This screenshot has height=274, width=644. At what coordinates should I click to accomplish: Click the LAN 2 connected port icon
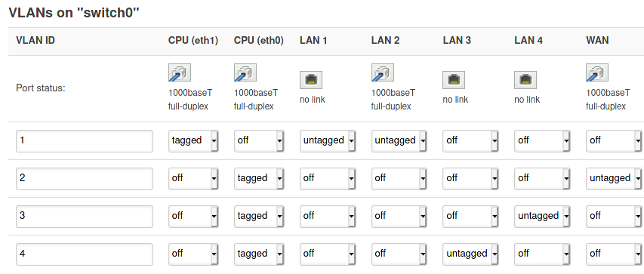382,72
